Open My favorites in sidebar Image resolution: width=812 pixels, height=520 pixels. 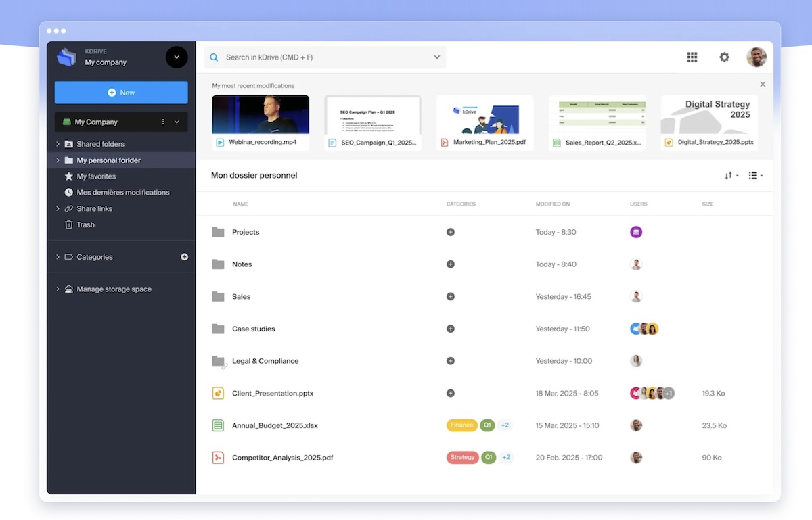pyautogui.click(x=96, y=176)
